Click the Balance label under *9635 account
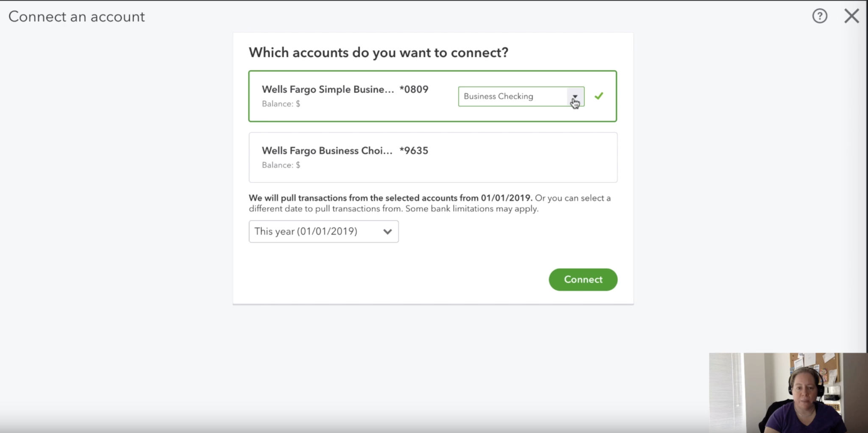The width and height of the screenshot is (868, 433). coord(281,165)
